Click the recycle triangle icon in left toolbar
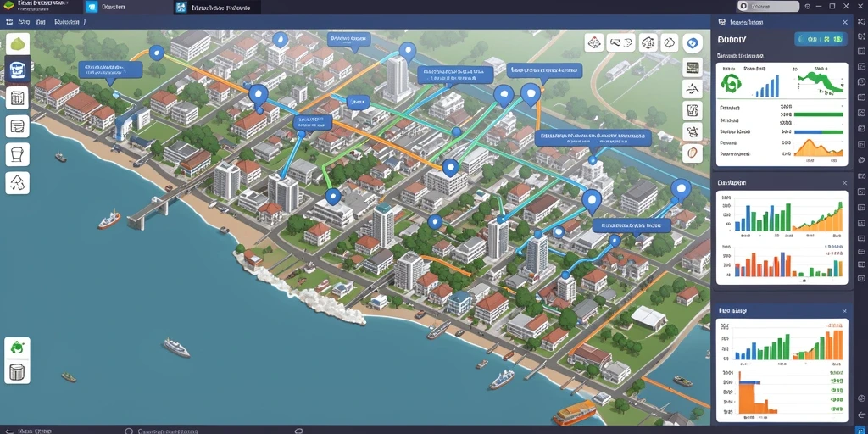The width and height of the screenshot is (868, 434). 18,183
